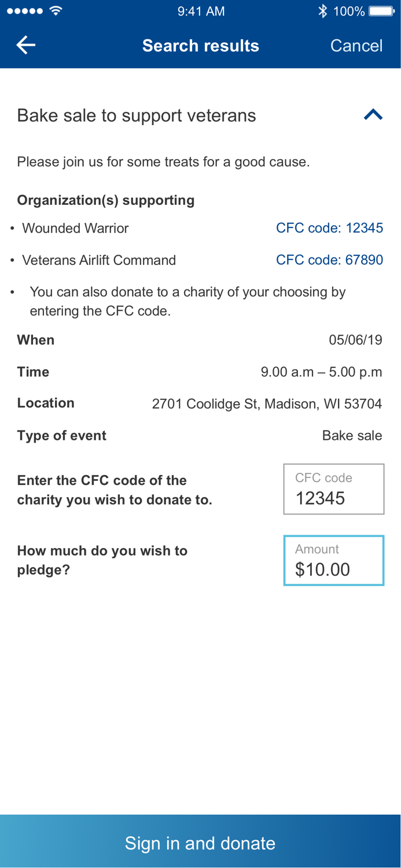Select the Wounded Warrior list item
The image size is (401, 868).
click(75, 228)
